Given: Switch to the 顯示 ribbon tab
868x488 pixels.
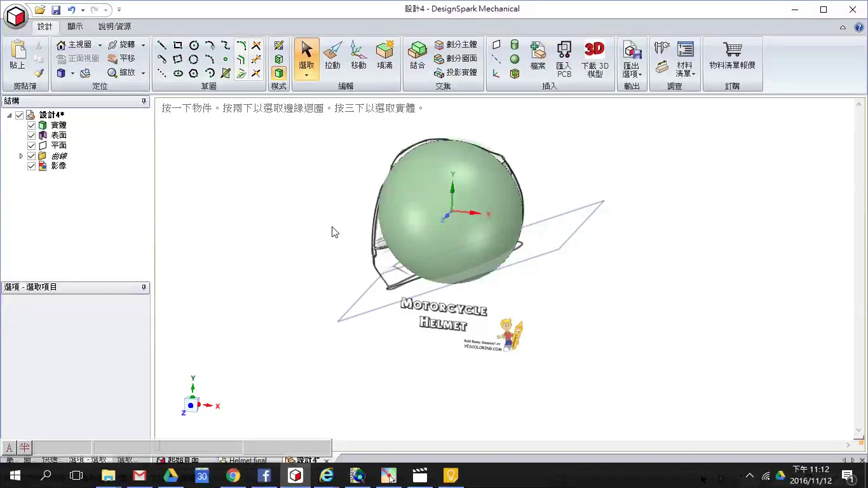Looking at the screenshot, I should pos(75,27).
